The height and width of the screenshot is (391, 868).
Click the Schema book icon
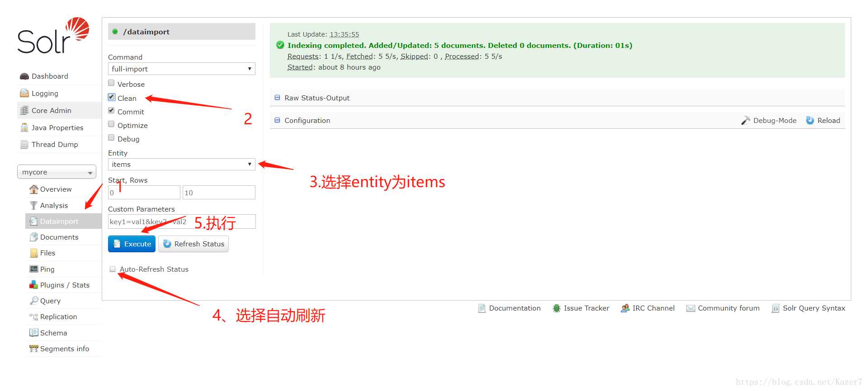(x=33, y=333)
